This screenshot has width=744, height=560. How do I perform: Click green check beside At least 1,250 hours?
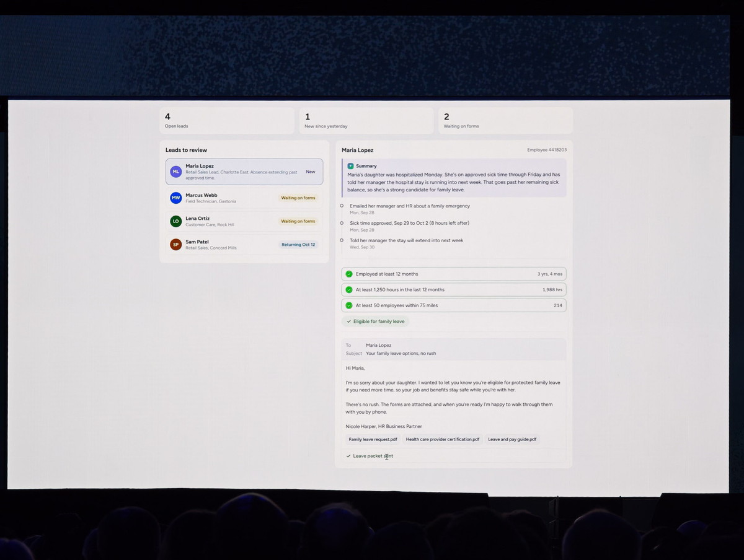(x=349, y=289)
